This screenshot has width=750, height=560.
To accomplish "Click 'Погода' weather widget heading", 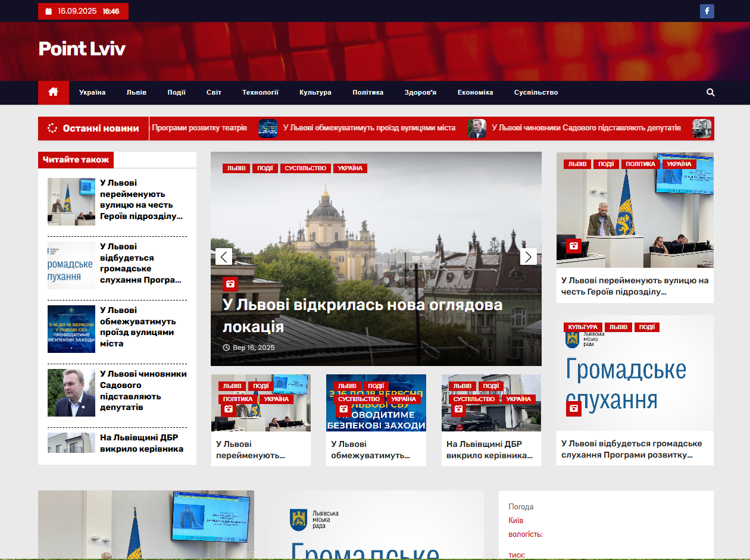I will coord(521,507).
